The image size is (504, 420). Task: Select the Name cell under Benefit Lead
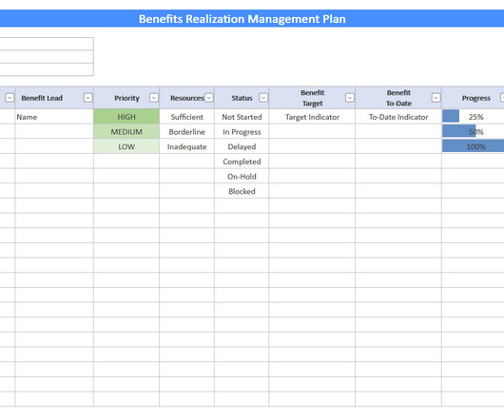54,117
